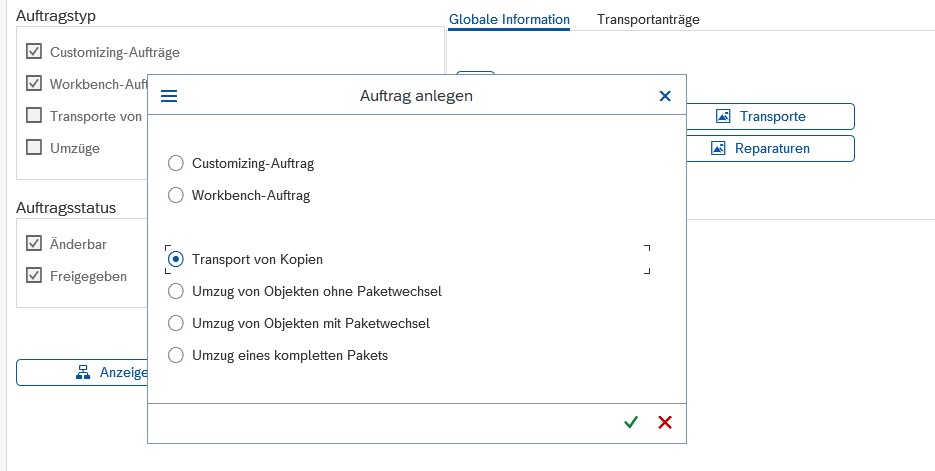The width and height of the screenshot is (935, 471).
Task: Click the image icon on Transporte button
Action: click(x=724, y=116)
